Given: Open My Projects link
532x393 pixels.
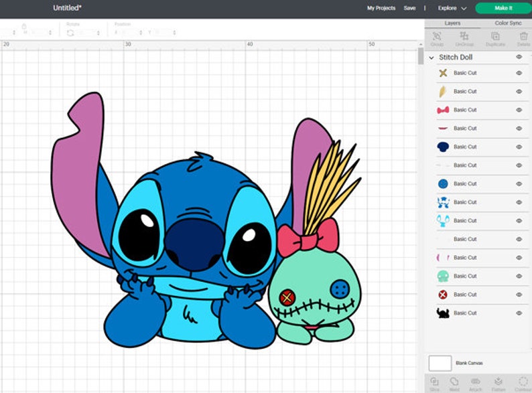Looking at the screenshot, I should (x=381, y=8).
